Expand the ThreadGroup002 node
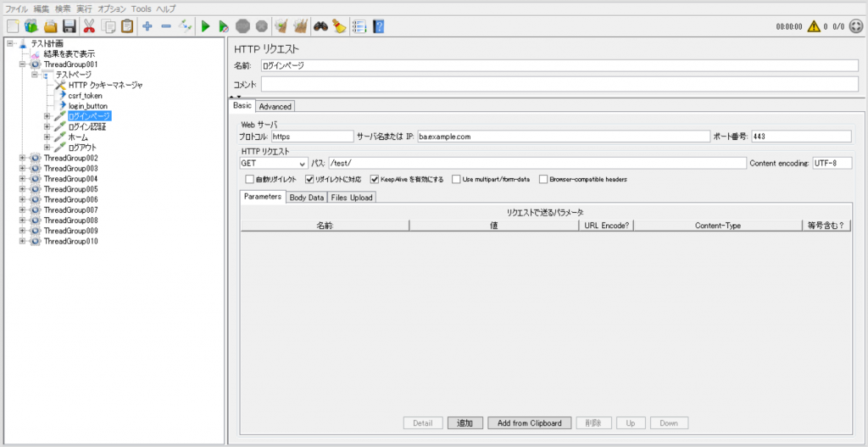868x447 pixels. (23, 158)
